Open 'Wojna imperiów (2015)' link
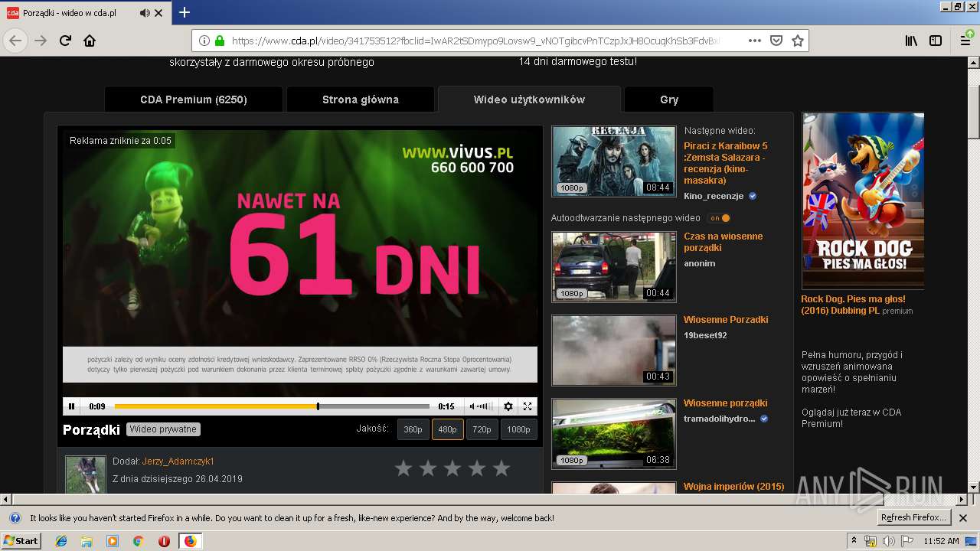The height and width of the screenshot is (551, 980). click(x=733, y=487)
